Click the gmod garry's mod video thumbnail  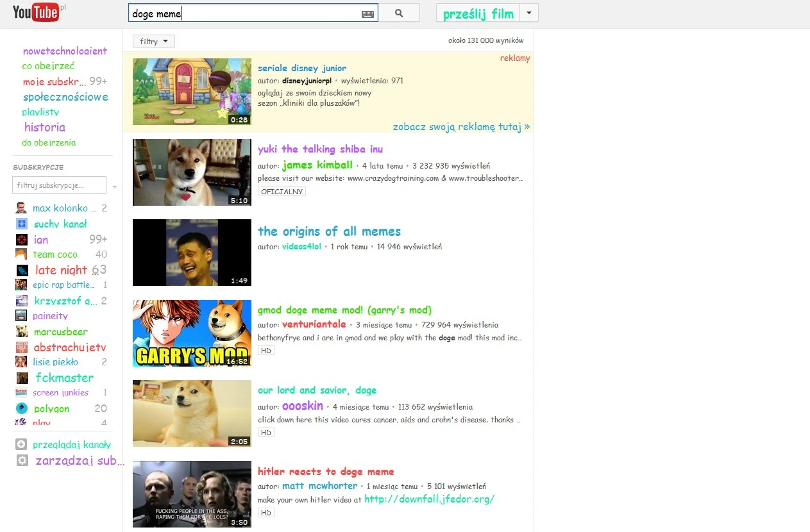coord(191,333)
